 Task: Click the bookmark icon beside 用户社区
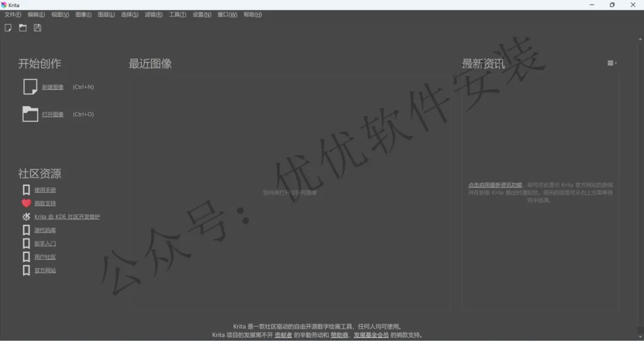coord(26,257)
